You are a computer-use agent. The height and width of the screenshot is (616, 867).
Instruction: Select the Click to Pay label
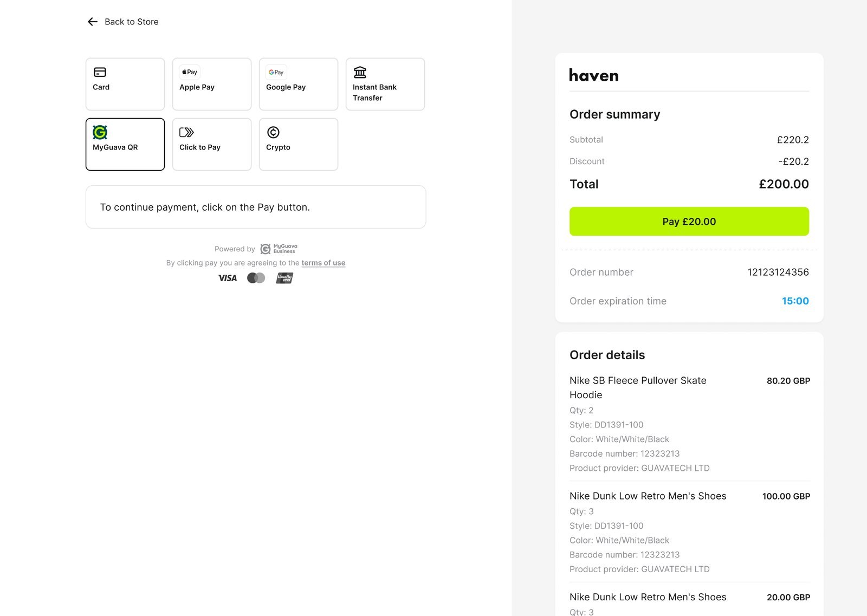200,147
